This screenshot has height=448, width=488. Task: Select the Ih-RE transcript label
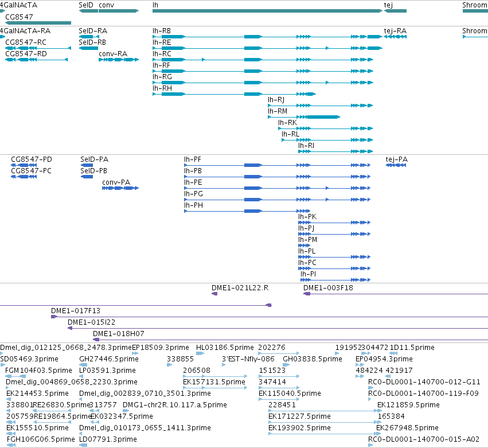coord(162,42)
